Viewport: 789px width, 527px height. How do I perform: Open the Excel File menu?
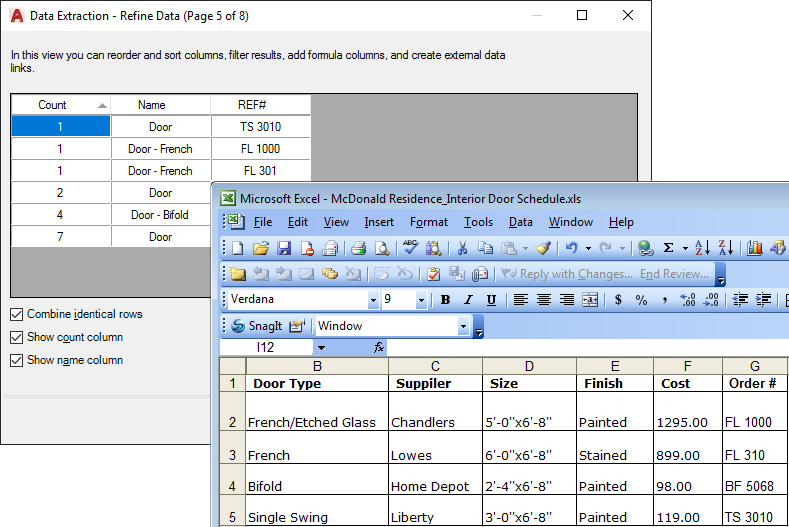(x=263, y=222)
